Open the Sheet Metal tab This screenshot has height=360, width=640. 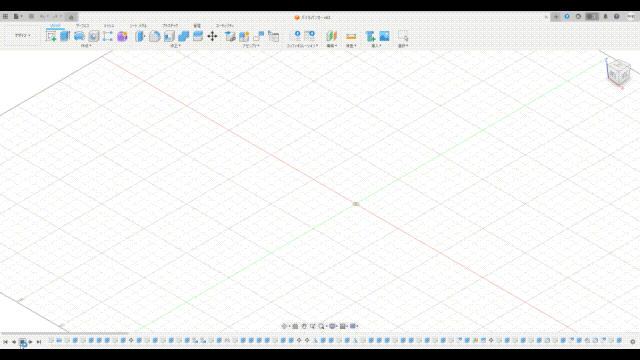click(x=138, y=26)
